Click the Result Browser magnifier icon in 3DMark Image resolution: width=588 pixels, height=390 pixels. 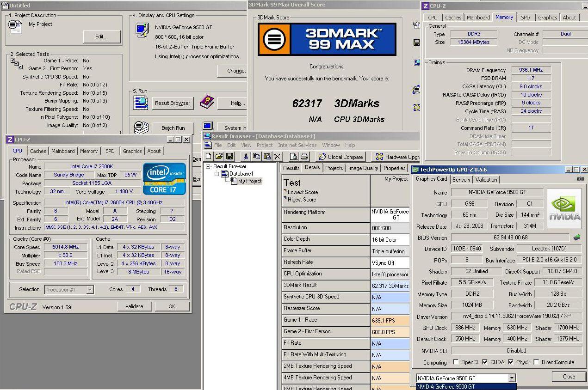click(141, 103)
